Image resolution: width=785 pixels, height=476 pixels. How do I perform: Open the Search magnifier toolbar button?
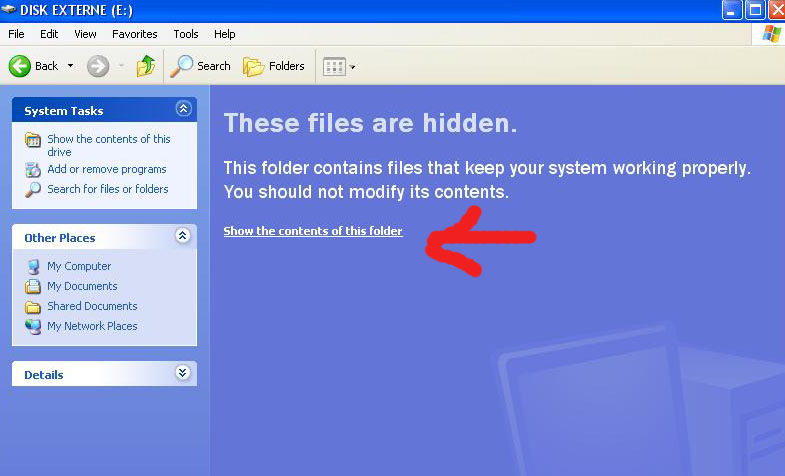[181, 66]
